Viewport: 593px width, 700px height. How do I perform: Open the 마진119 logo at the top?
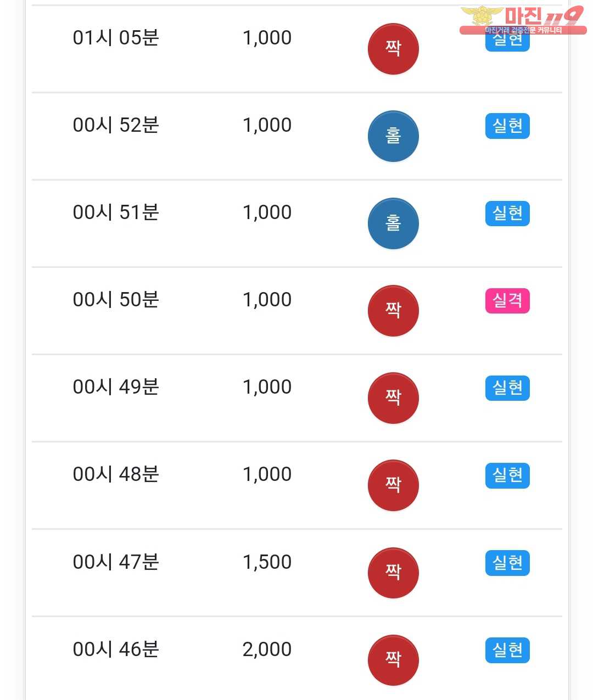pos(523,20)
